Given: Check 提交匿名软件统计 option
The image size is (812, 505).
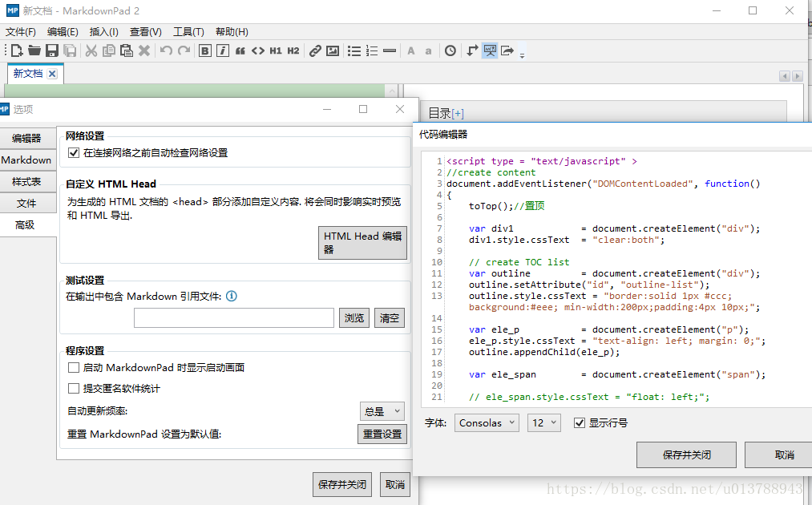Looking at the screenshot, I should (x=74, y=389).
